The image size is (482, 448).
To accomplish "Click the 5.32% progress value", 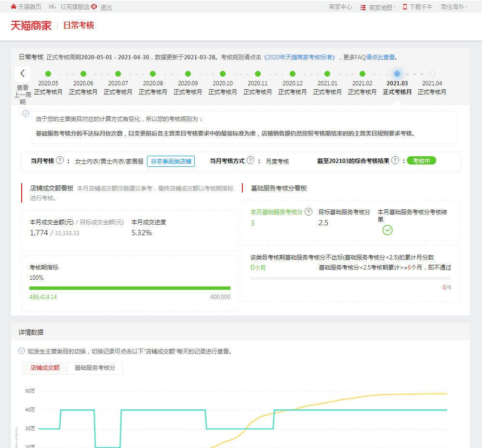I will 141,233.
